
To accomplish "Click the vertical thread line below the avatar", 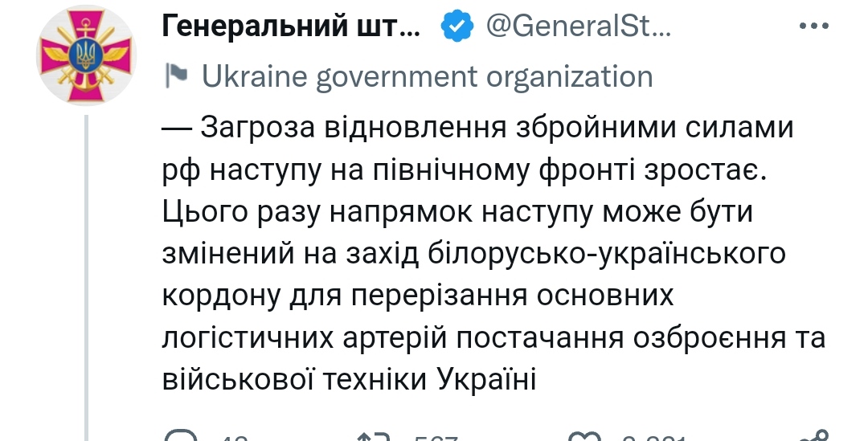I will [x=86, y=278].
